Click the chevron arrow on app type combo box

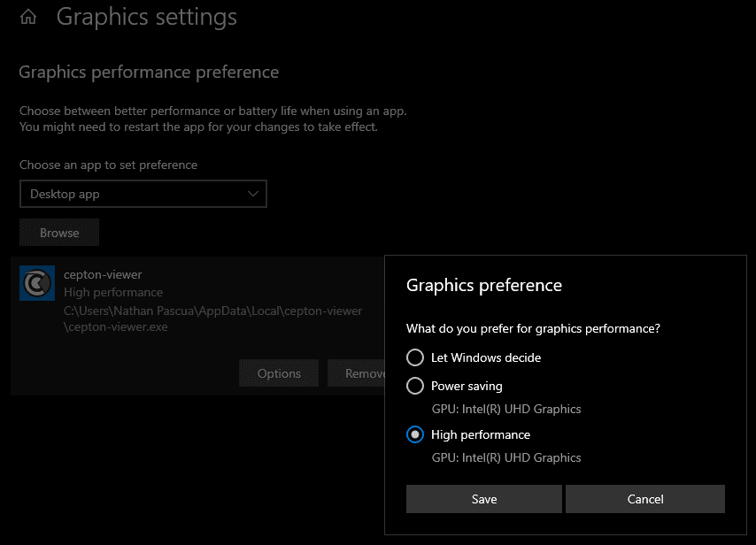click(x=253, y=194)
